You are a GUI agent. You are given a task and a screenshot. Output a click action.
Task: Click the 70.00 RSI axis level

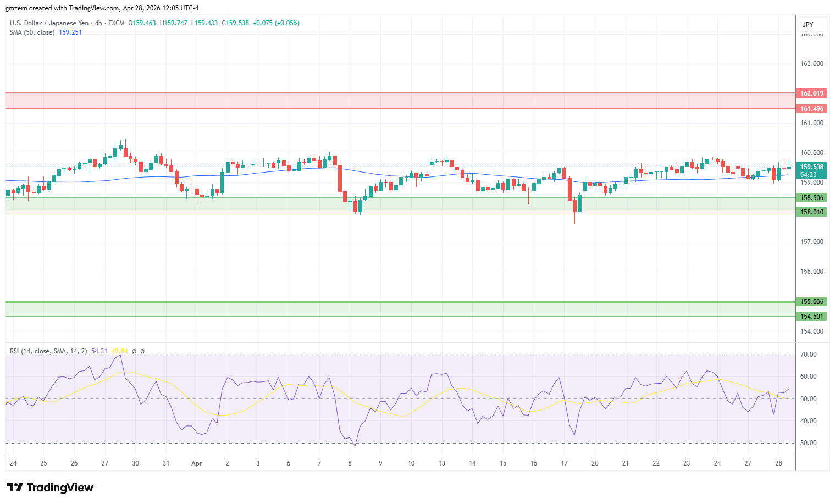point(809,355)
